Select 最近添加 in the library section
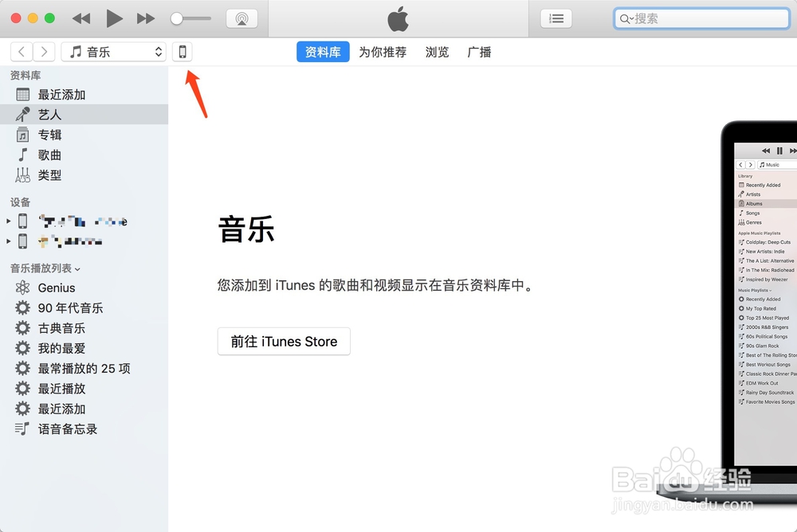The width and height of the screenshot is (797, 532). pos(84,95)
